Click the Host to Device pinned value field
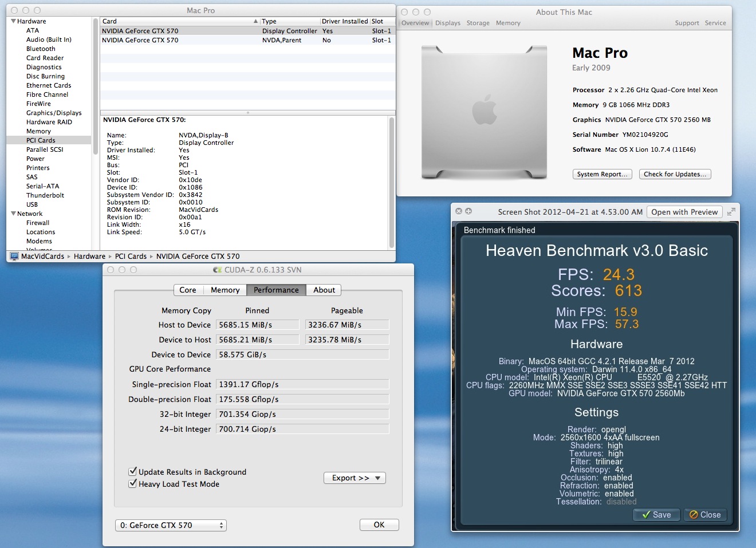Screen dimensions: 756x548 pos(257,325)
